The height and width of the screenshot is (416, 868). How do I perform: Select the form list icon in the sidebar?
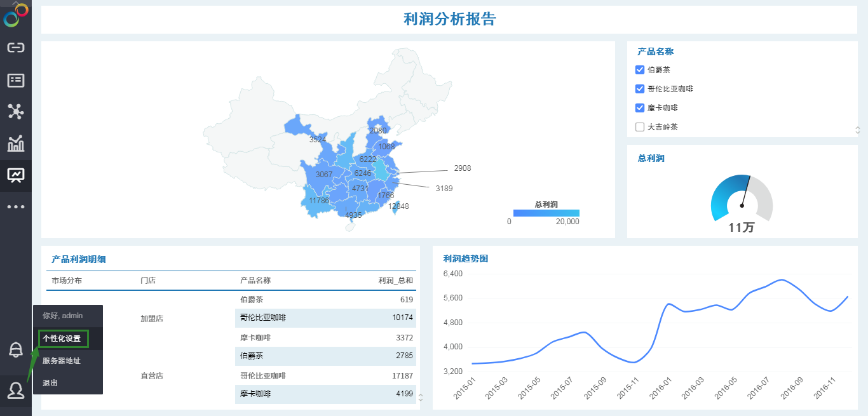(16, 79)
